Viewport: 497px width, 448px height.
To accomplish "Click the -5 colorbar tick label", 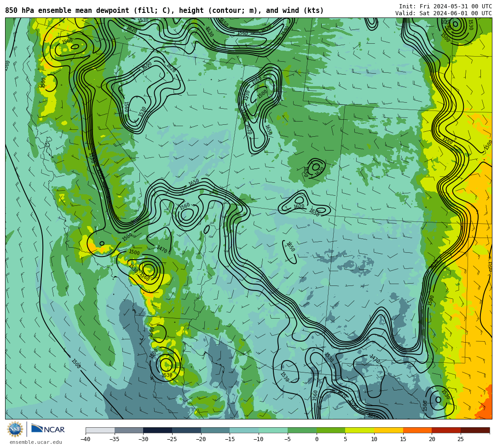I will tap(287, 439).
